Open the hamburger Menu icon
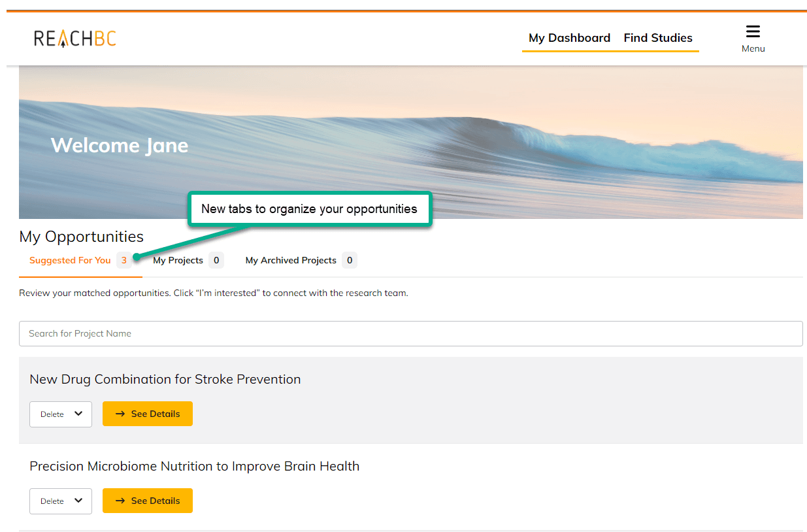The width and height of the screenshot is (807, 532). [x=753, y=32]
